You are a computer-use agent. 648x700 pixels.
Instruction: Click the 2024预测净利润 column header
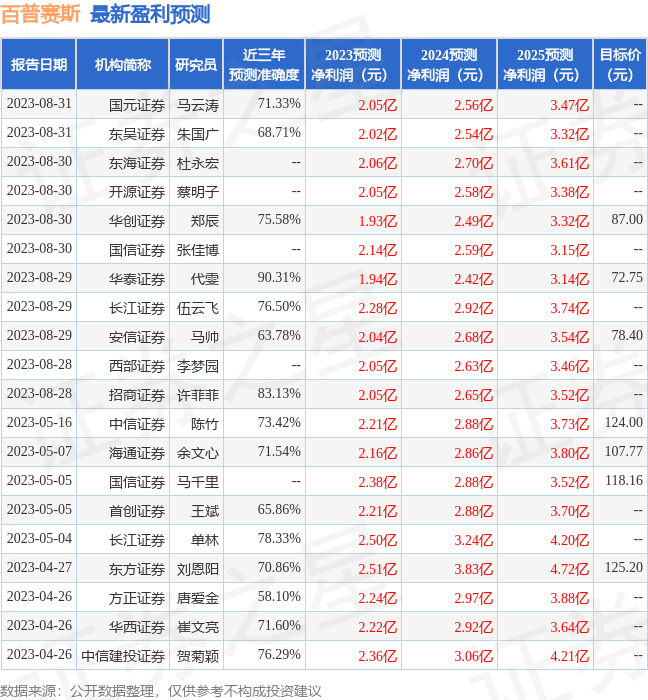[x=449, y=65]
